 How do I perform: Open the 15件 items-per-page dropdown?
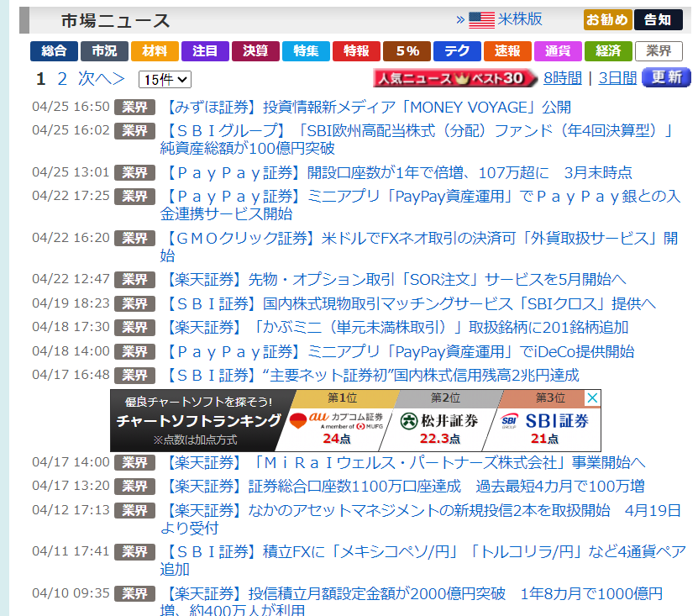[x=165, y=80]
